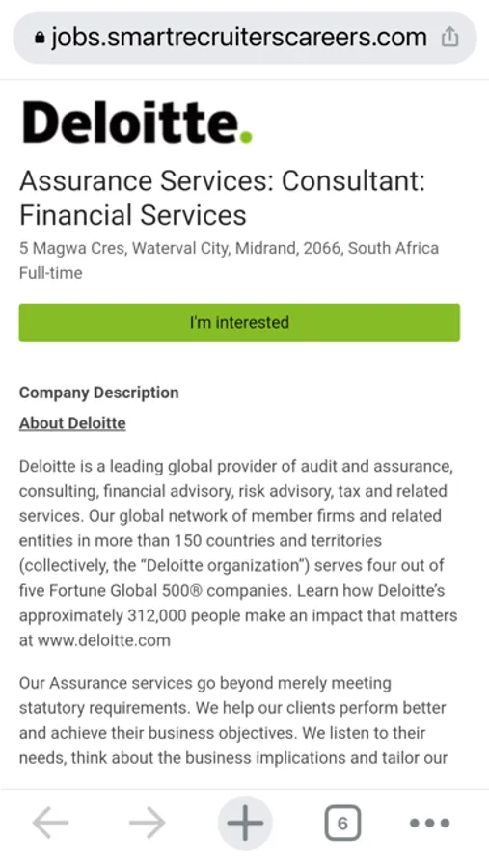Click the paragraph starting 'Deloitte is a leading'
The width and height of the screenshot is (489, 868).
238,553
